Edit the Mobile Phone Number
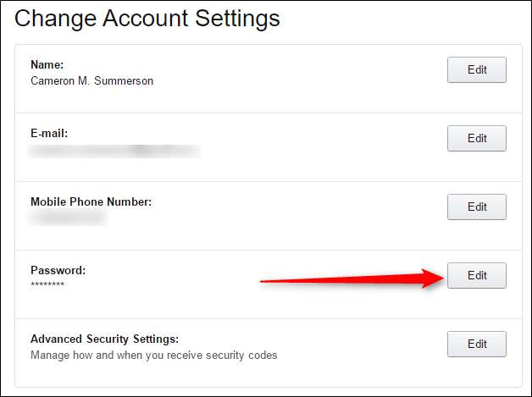This screenshot has width=532, height=397. pyautogui.click(x=477, y=207)
